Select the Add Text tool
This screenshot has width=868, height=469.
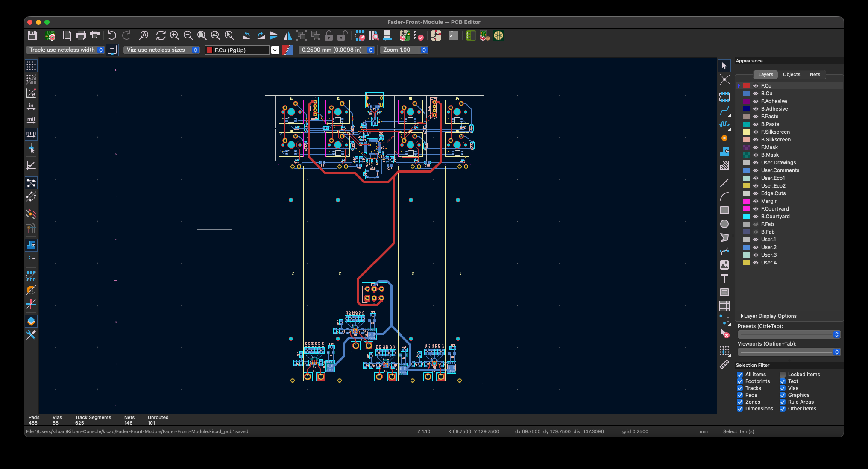coord(724,278)
